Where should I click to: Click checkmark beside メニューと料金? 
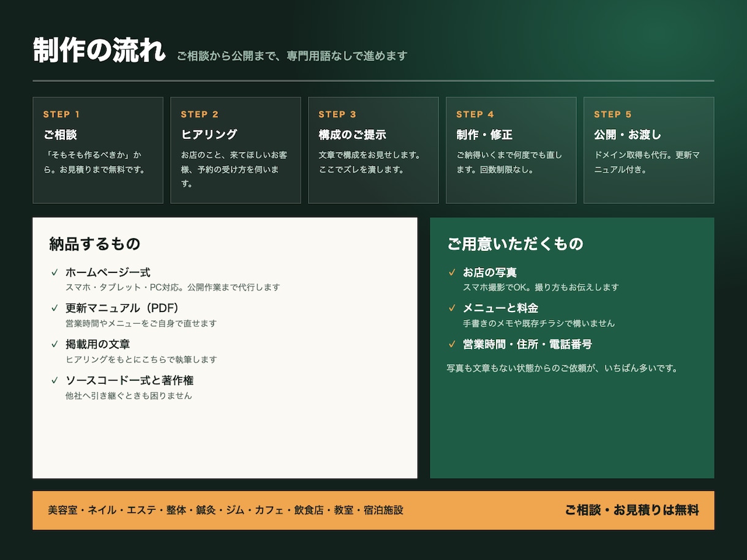pyautogui.click(x=452, y=308)
